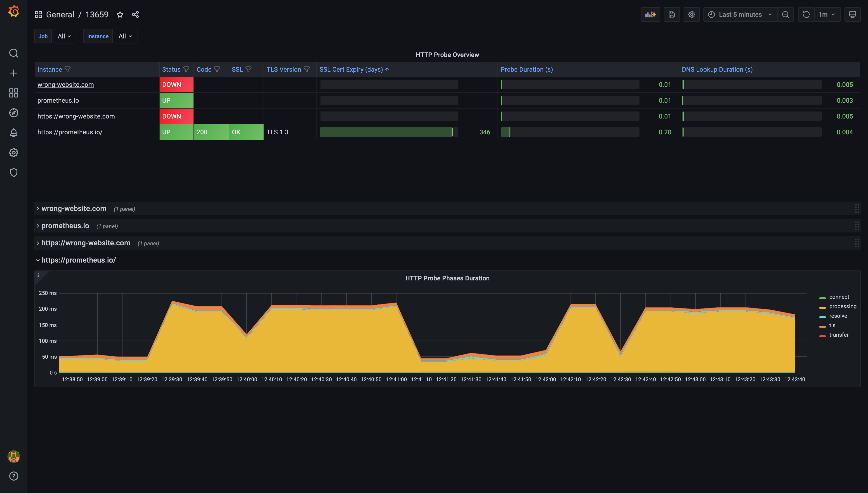Image resolution: width=868 pixels, height=493 pixels.
Task: Open dashboard settings gear icon
Action: [691, 14]
